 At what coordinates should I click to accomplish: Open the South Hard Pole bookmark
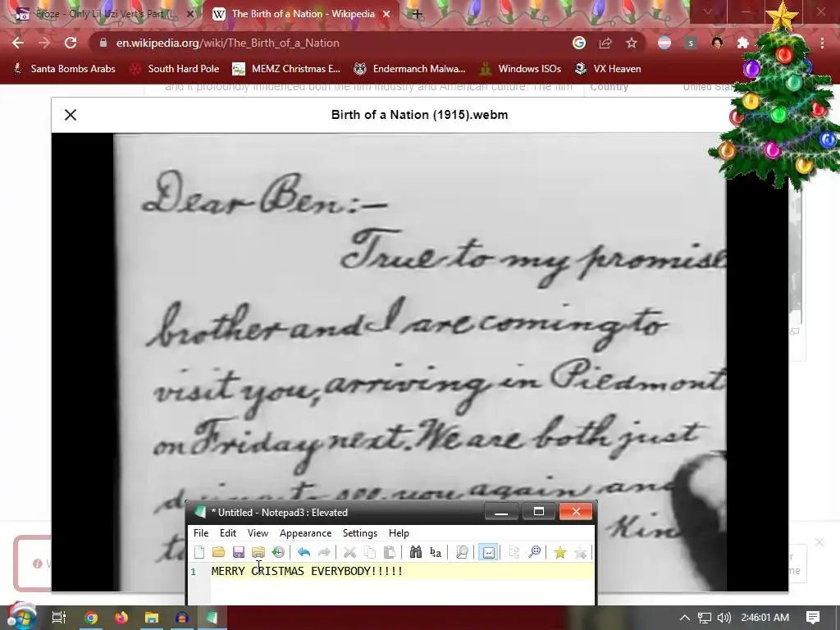click(x=175, y=69)
